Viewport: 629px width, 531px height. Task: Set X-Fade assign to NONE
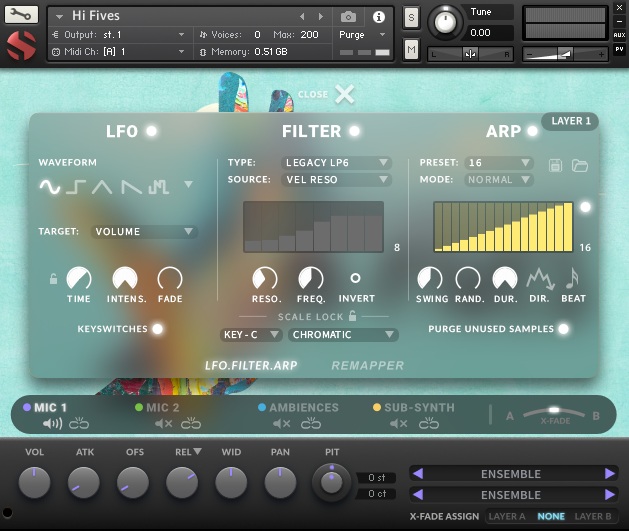[x=551, y=516]
